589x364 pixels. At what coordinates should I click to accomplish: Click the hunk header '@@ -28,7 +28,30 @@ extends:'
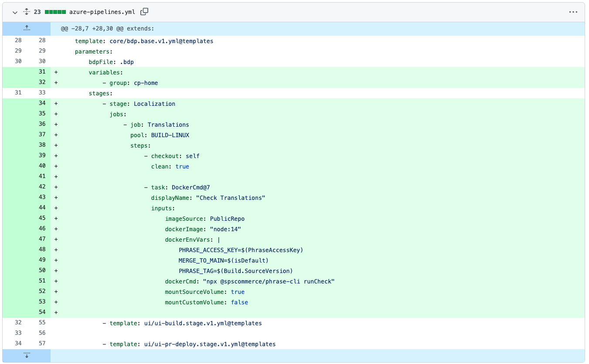pos(107,29)
